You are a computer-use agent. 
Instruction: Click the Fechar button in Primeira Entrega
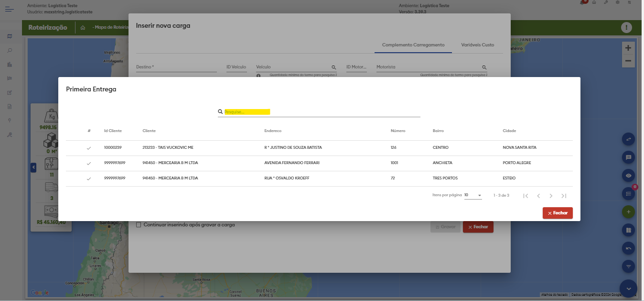tap(558, 213)
